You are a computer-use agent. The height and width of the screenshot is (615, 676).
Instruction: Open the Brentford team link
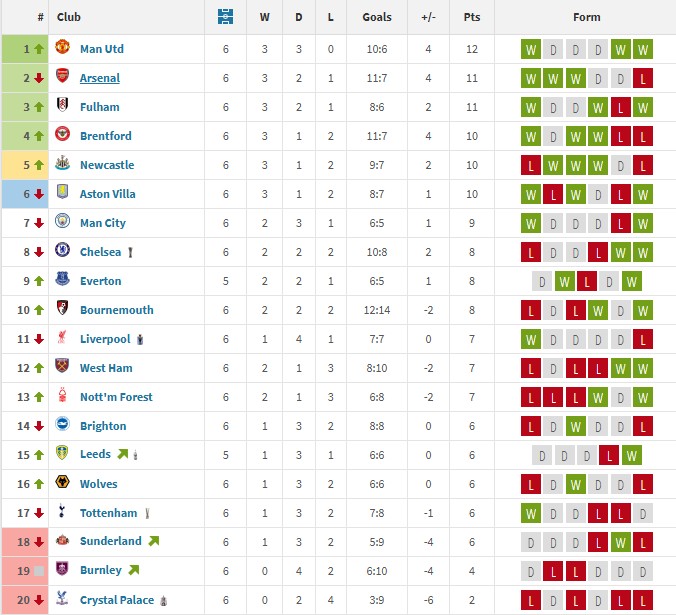point(105,136)
